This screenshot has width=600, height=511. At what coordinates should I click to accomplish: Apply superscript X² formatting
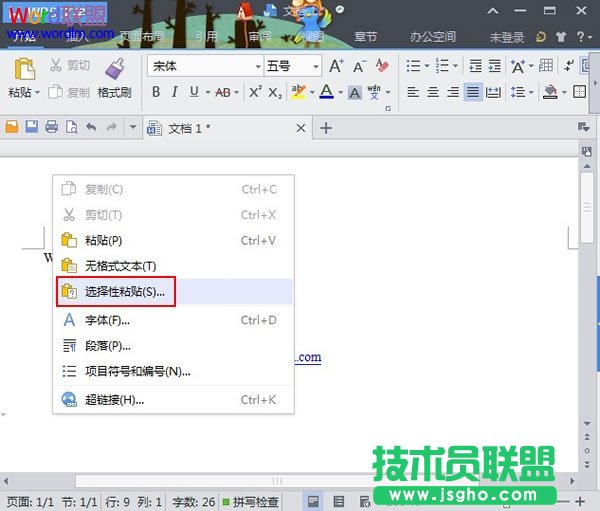pos(255,92)
